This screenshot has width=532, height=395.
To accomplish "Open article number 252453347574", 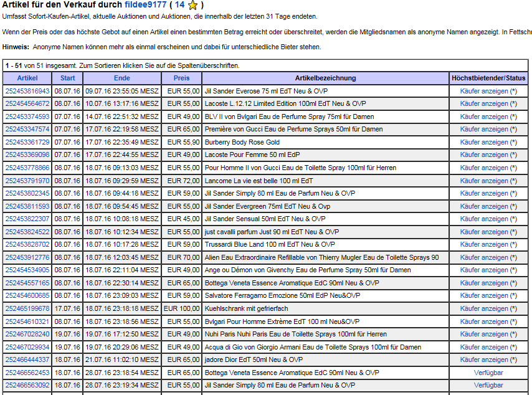I will (27, 130).
